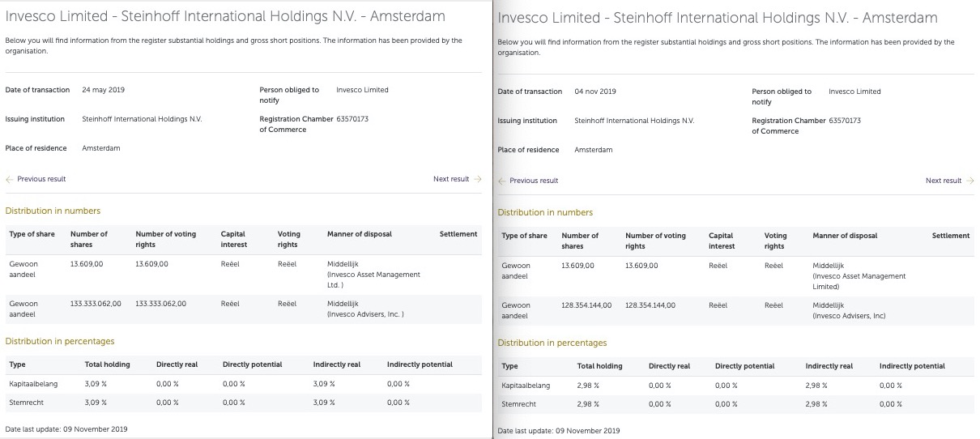Click "Total holding" header on 24 may page
The width and height of the screenshot is (980, 439).
(x=107, y=364)
